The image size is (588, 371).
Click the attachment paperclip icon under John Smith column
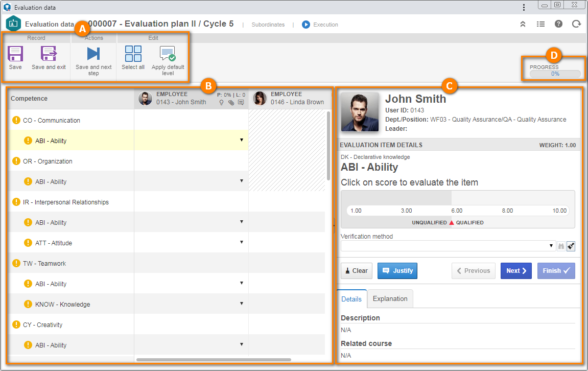pyautogui.click(x=231, y=102)
